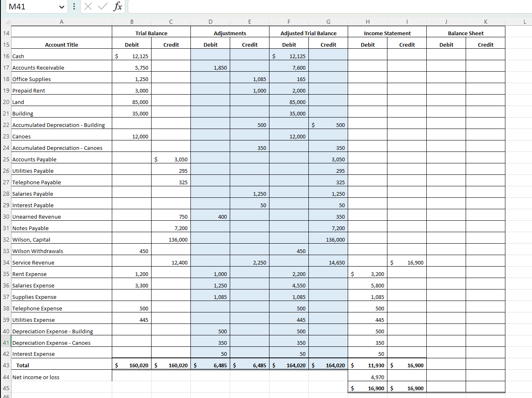532x398 pixels.
Task: Select the Service Revenue account cell
Action: pos(61,262)
